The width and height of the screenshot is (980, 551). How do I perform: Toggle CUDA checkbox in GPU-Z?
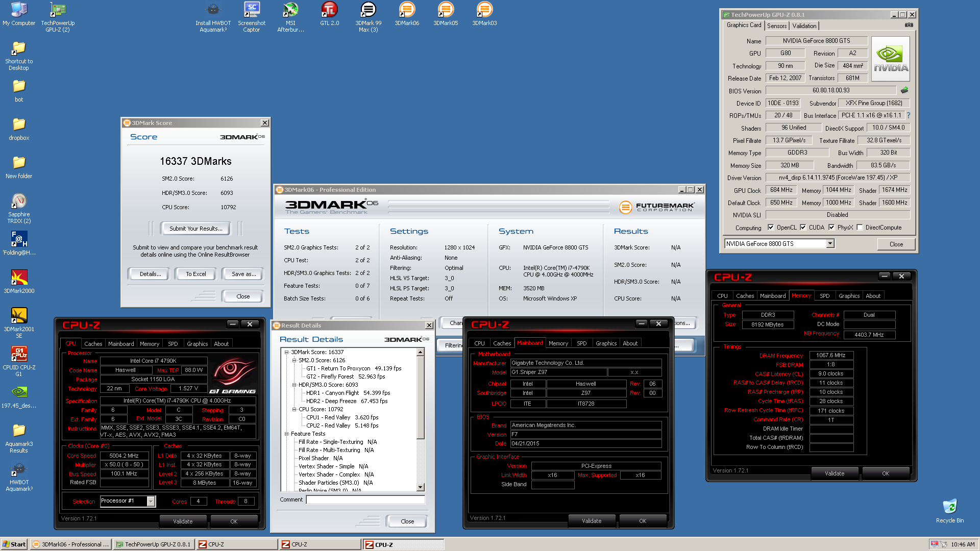point(803,228)
